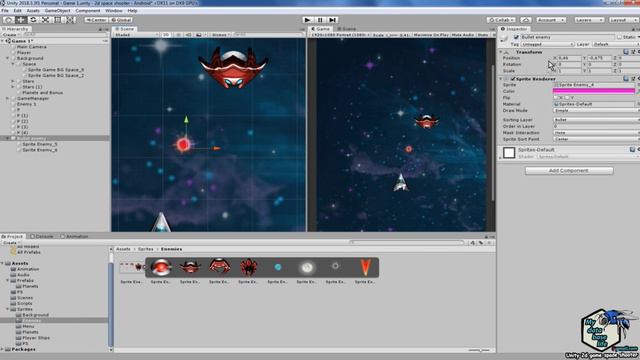Open the Layers dropdown

[x=589, y=20]
